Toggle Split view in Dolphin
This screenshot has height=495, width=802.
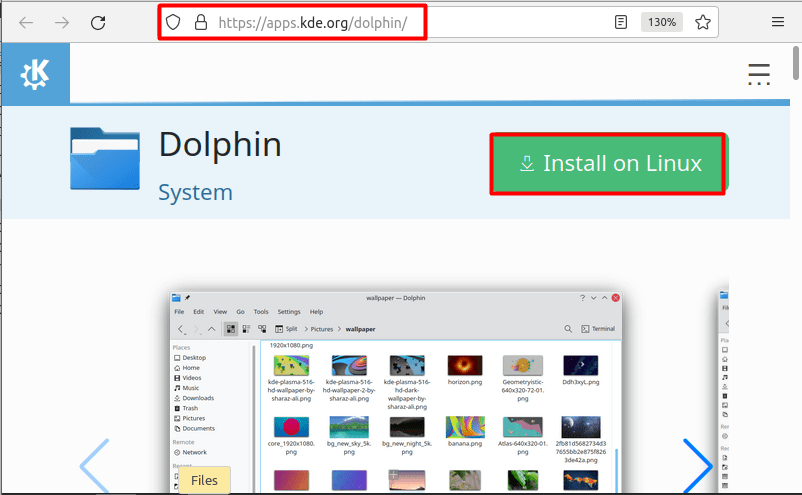(286, 329)
